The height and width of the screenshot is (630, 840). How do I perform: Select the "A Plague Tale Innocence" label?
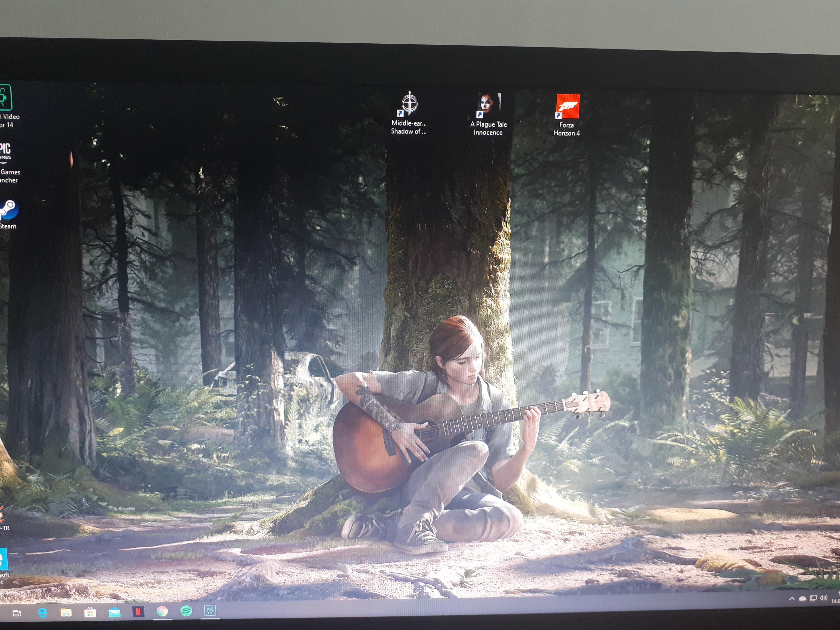(488, 128)
